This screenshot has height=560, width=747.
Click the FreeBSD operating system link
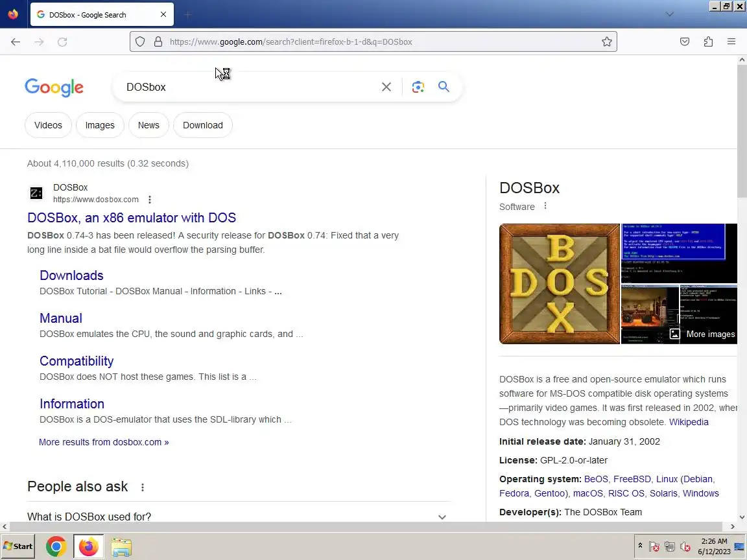tap(632, 479)
